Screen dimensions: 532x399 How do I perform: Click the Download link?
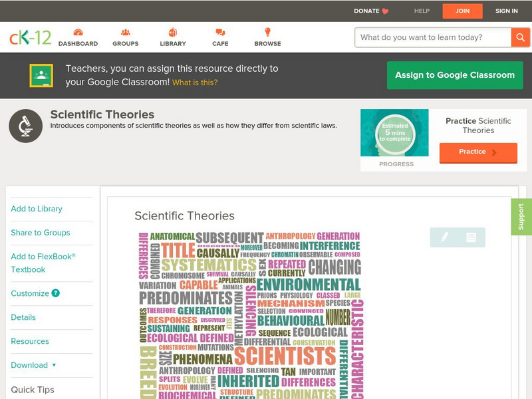(x=29, y=365)
